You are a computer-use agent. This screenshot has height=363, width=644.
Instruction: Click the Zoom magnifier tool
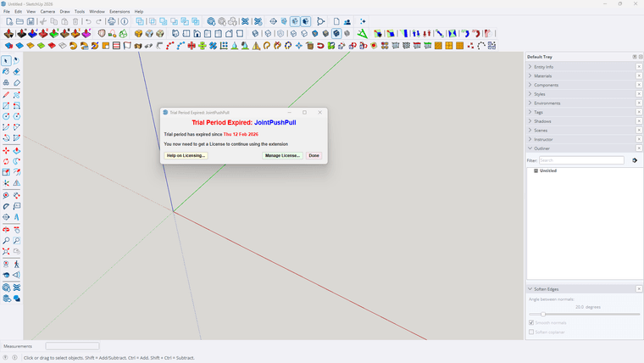pos(6,241)
